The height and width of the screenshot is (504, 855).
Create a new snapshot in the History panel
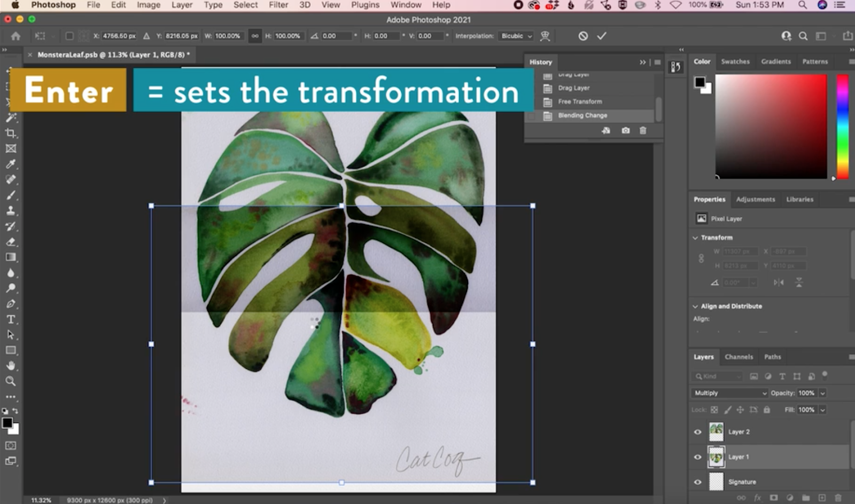pos(625,130)
